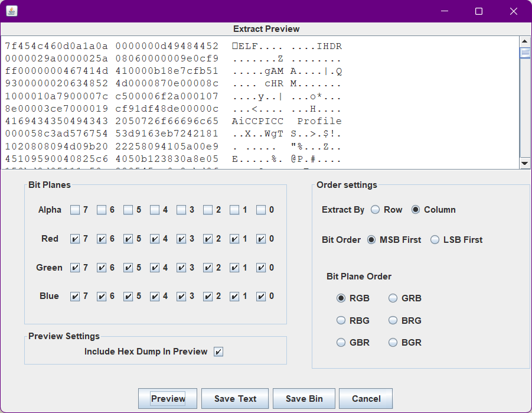This screenshot has width=532, height=413.
Task: Select GRB bit plane order
Action: coord(393,298)
